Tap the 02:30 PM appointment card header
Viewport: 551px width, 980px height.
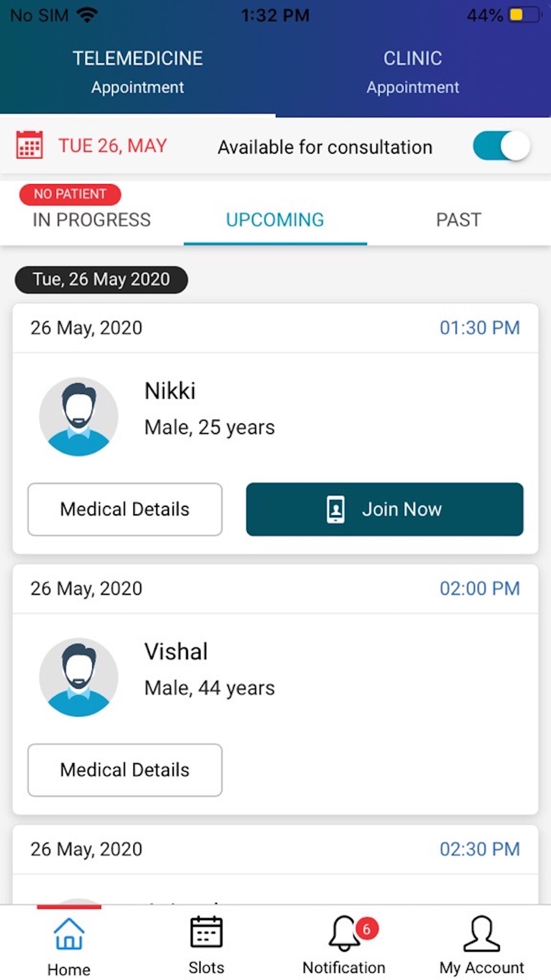click(x=275, y=849)
